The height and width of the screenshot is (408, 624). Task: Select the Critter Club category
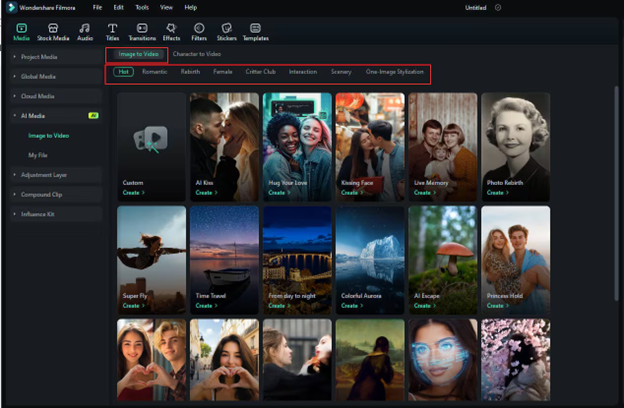[x=260, y=72]
